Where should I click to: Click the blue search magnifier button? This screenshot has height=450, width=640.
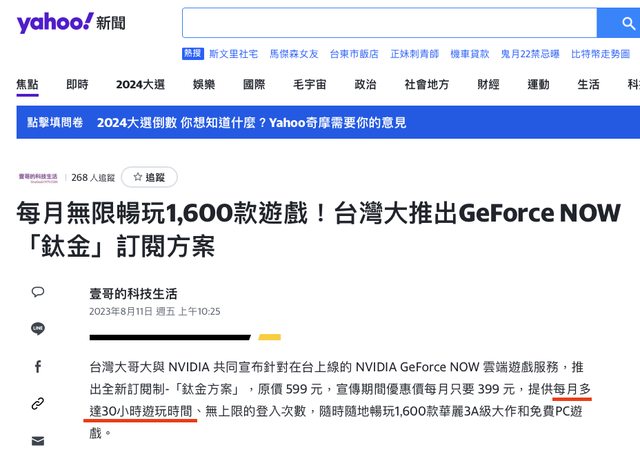pos(619,23)
